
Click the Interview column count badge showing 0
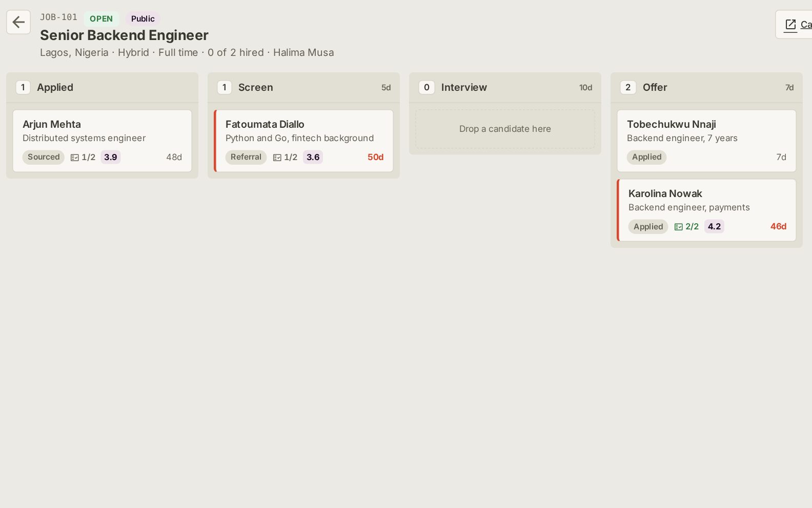pyautogui.click(x=427, y=87)
